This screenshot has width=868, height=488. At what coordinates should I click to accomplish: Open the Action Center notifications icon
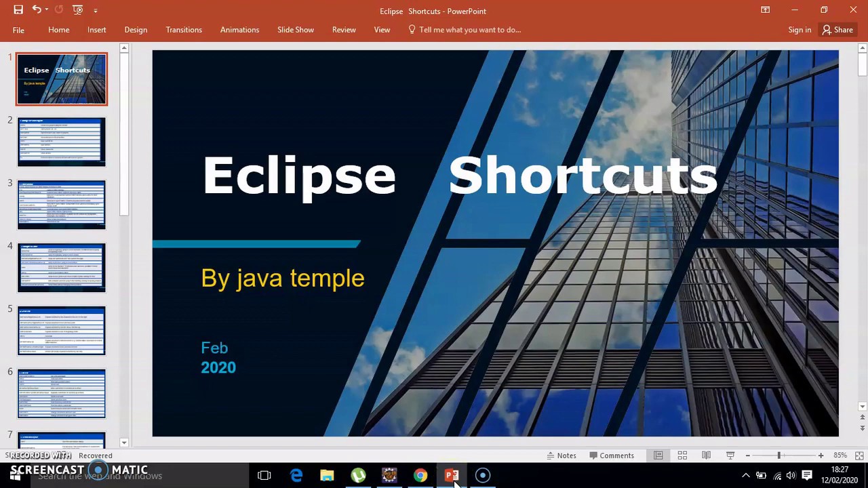[x=807, y=476]
